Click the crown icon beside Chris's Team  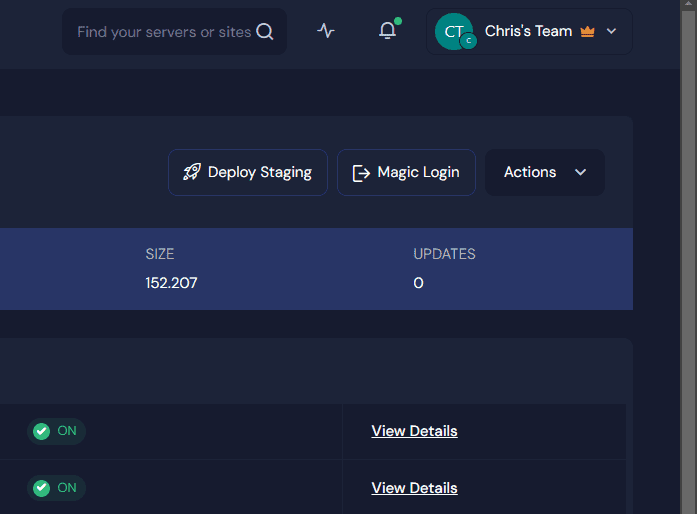(587, 32)
